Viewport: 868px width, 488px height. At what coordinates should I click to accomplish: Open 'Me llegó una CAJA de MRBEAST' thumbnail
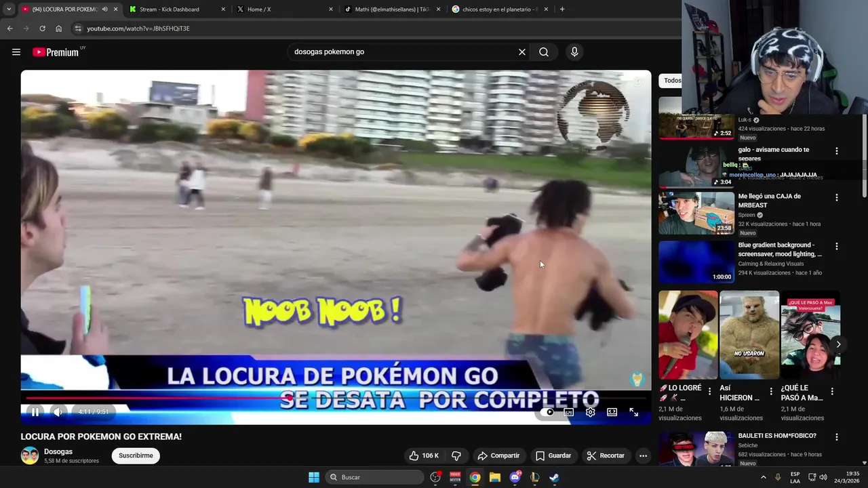[696, 213]
